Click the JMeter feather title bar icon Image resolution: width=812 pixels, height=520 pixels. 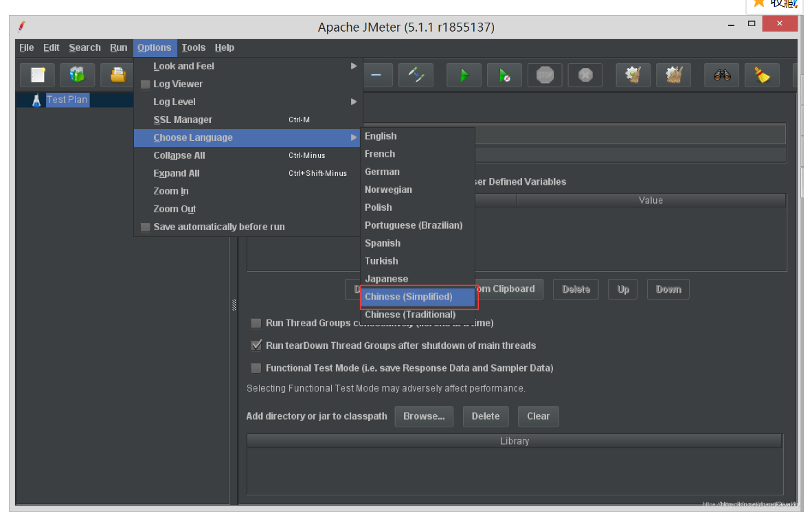coord(22,26)
